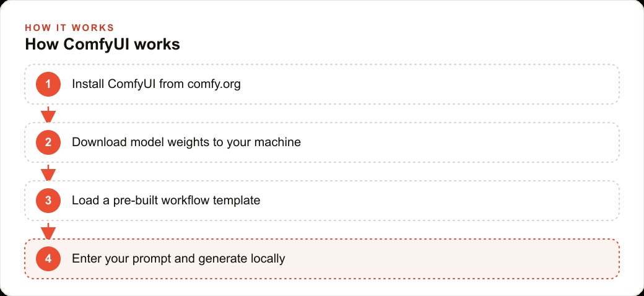Select the step 4 number circle
This screenshot has width=644, height=296.
[48, 259]
